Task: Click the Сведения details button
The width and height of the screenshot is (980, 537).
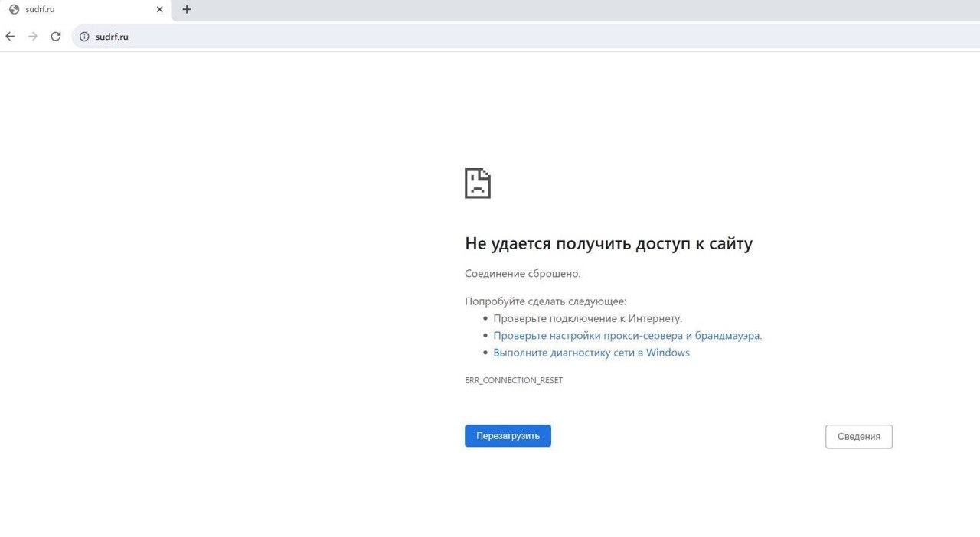Action: coord(858,436)
